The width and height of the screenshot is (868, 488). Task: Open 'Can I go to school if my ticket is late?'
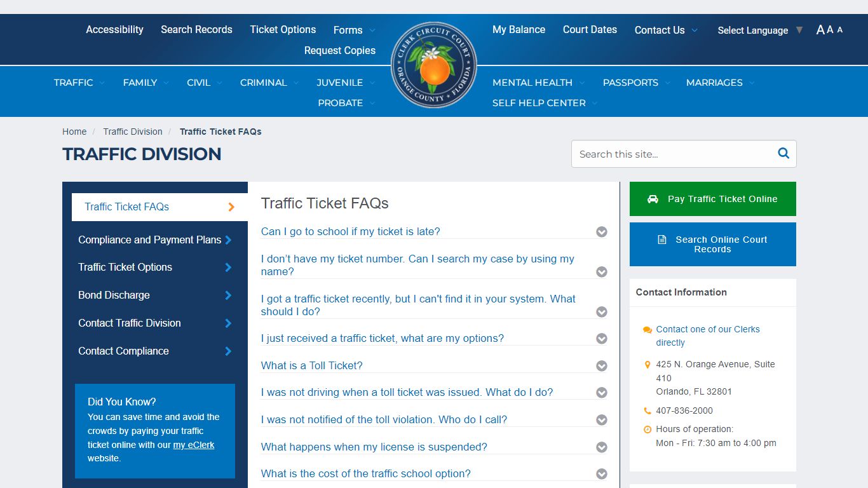pos(351,231)
